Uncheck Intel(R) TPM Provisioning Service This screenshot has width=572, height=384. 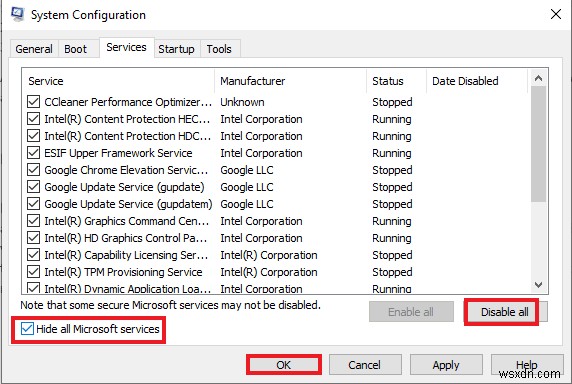click(34, 272)
